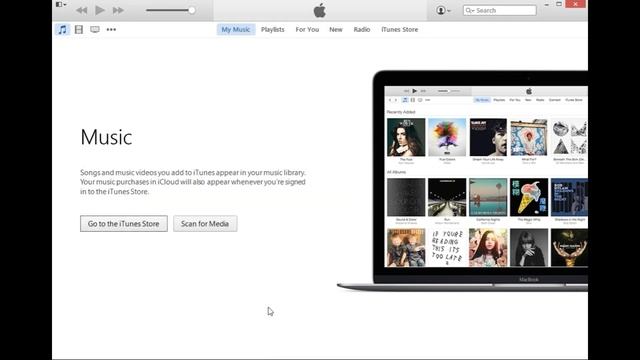Open the More media types ellipsis
The image size is (640, 360).
(x=111, y=29)
